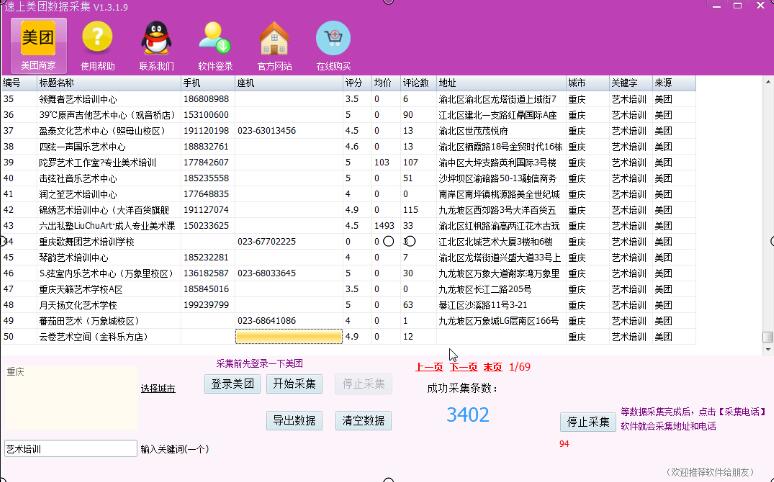Open 在线购买 shopping cart icon
The width and height of the screenshot is (774, 482).
click(x=333, y=45)
